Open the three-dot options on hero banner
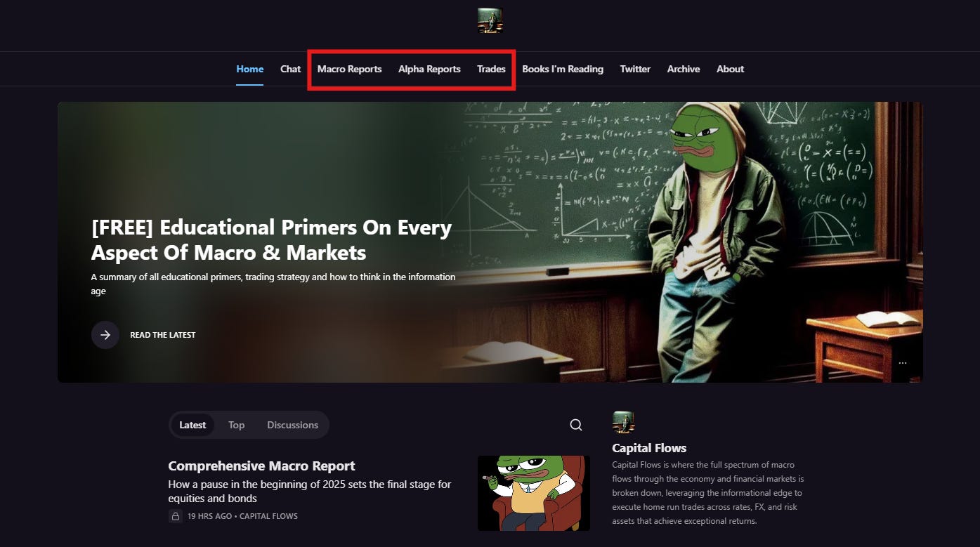Viewport: 980px width, 547px height. point(903,363)
